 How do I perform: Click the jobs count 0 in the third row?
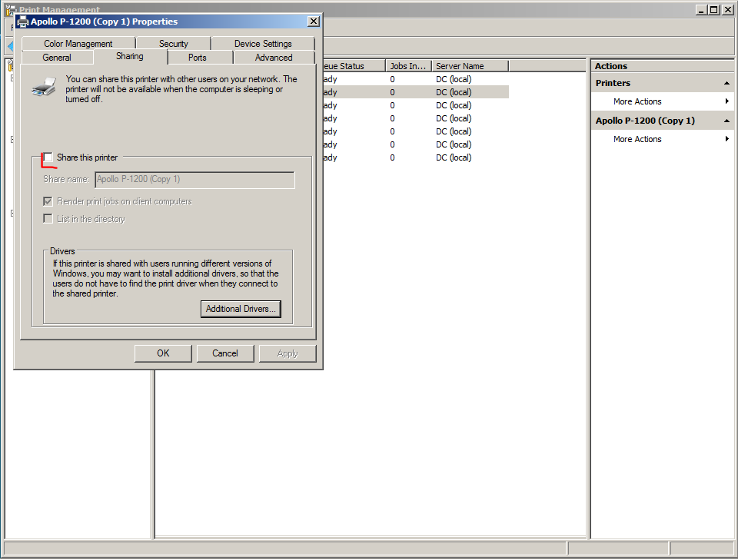pos(392,105)
